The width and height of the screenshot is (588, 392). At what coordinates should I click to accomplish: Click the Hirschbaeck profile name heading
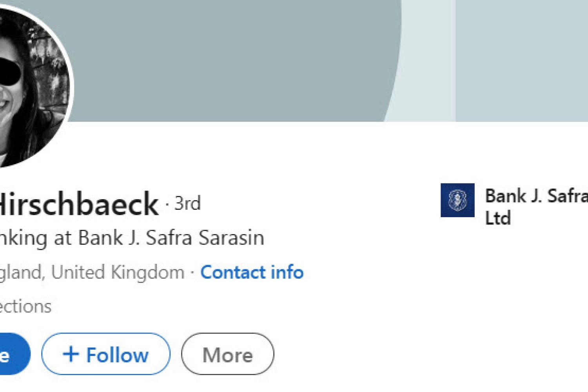click(78, 204)
